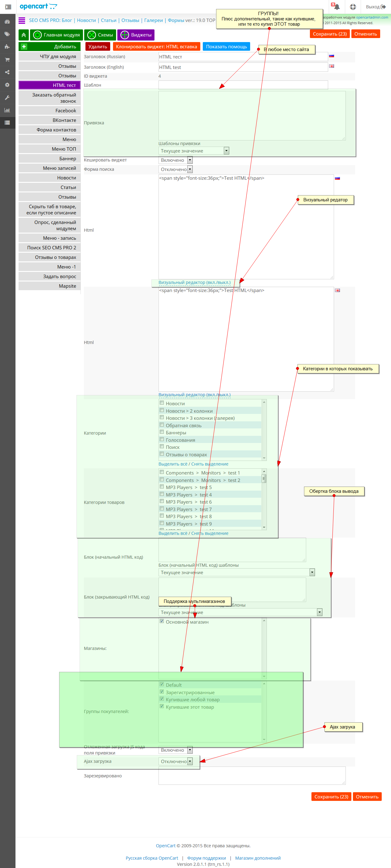Open the "Ajax загрузка" dropdown
The width and height of the screenshot is (391, 868).
click(x=176, y=761)
